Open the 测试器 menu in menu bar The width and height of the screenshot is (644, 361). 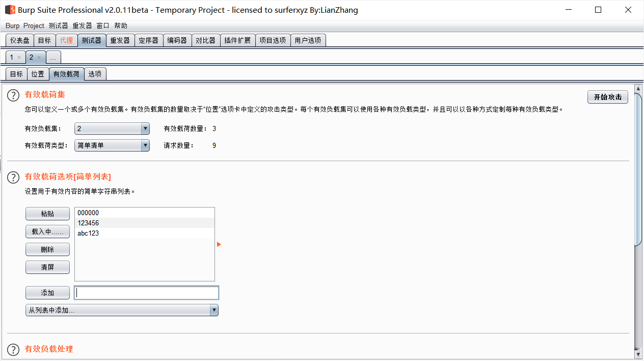(58, 25)
